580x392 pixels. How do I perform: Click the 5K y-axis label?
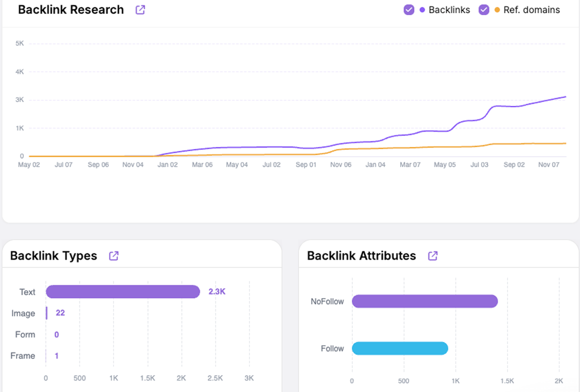pyautogui.click(x=20, y=44)
